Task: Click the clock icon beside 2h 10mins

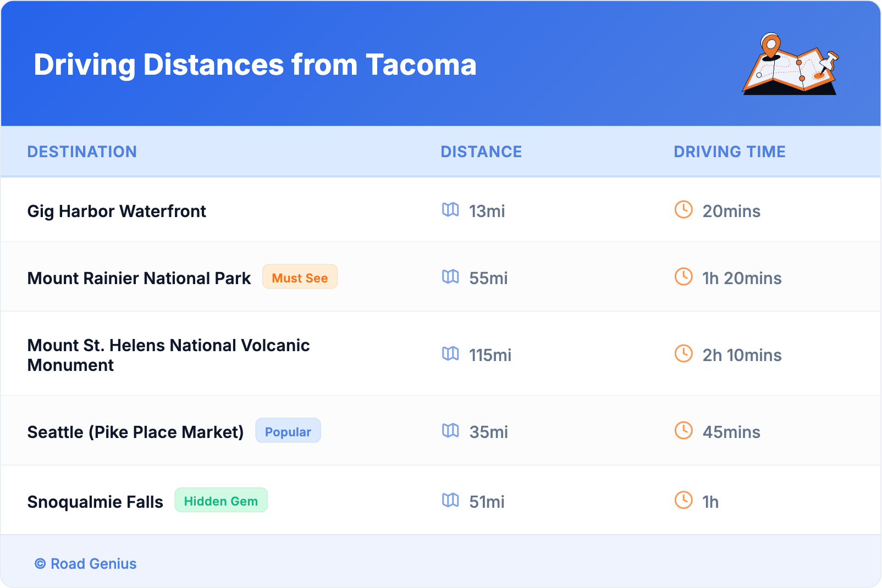Action: point(683,354)
